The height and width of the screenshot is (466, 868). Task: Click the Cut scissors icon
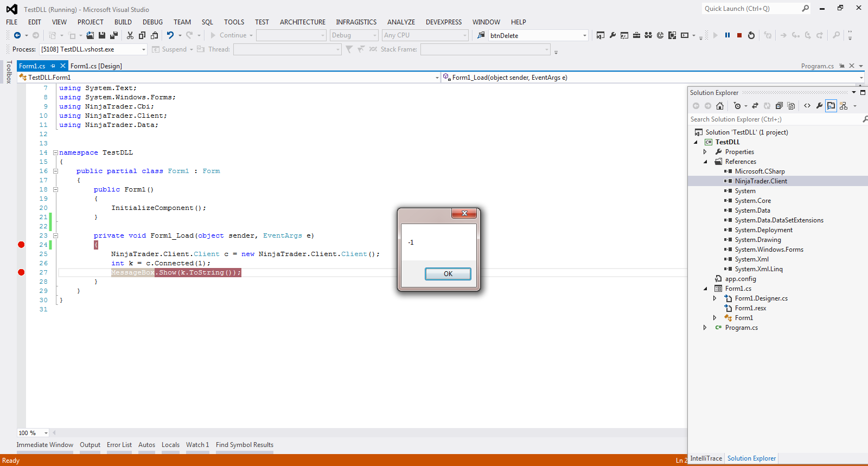(x=130, y=35)
